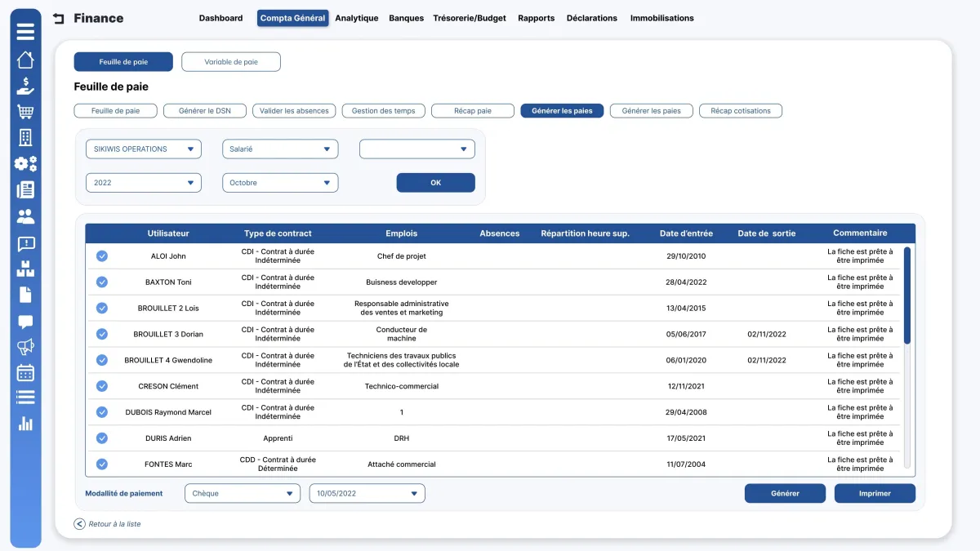Open the Chèque payment method dropdown

point(243,493)
